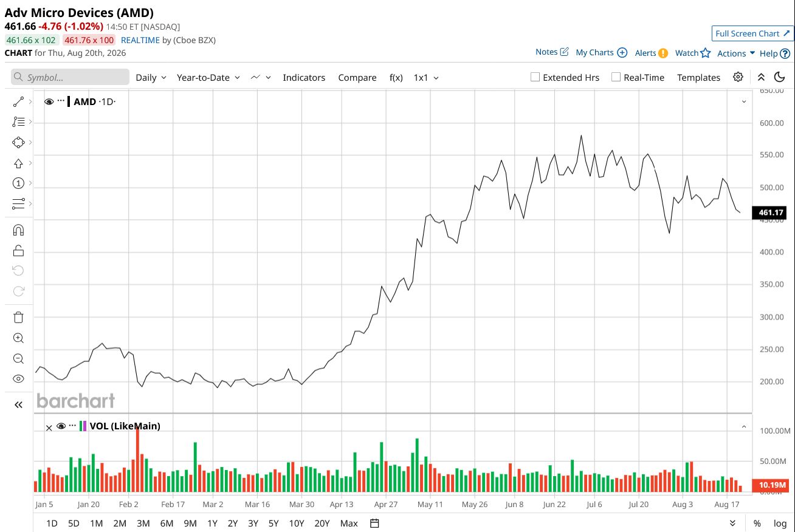The width and height of the screenshot is (795, 532).
Task: Redo the last chart action
Action: 18,291
